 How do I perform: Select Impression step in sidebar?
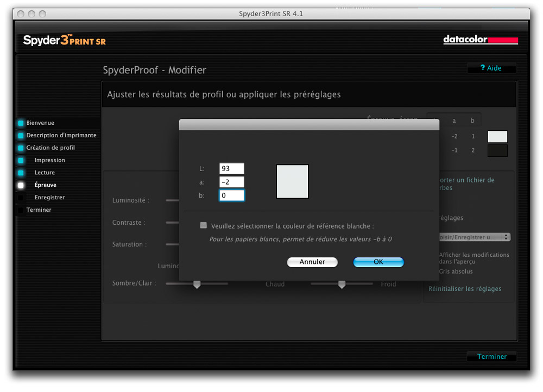coord(50,160)
